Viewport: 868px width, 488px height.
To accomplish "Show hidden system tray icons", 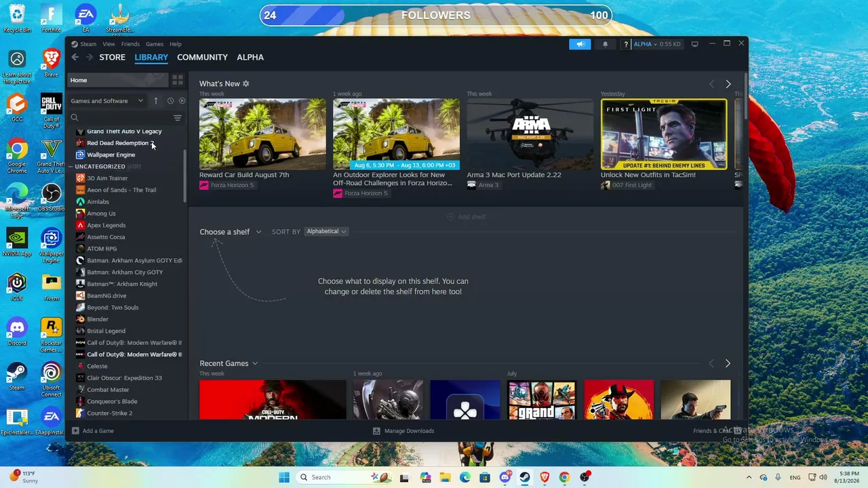I will point(749,477).
